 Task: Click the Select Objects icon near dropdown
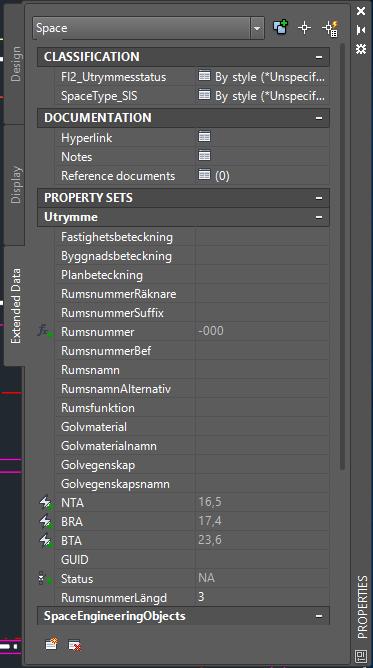281,28
